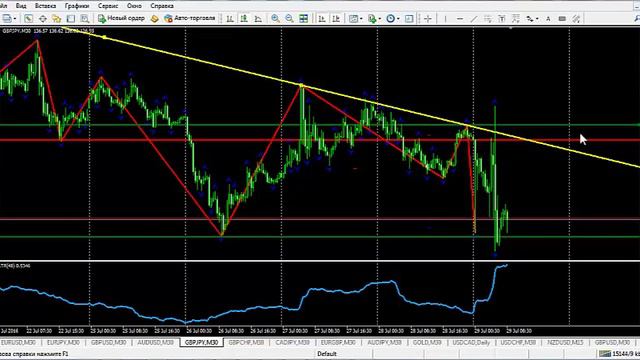This screenshot has width=640, height=360.
Task: Switch to EURJPY,M30 chart tab
Action: click(63, 342)
